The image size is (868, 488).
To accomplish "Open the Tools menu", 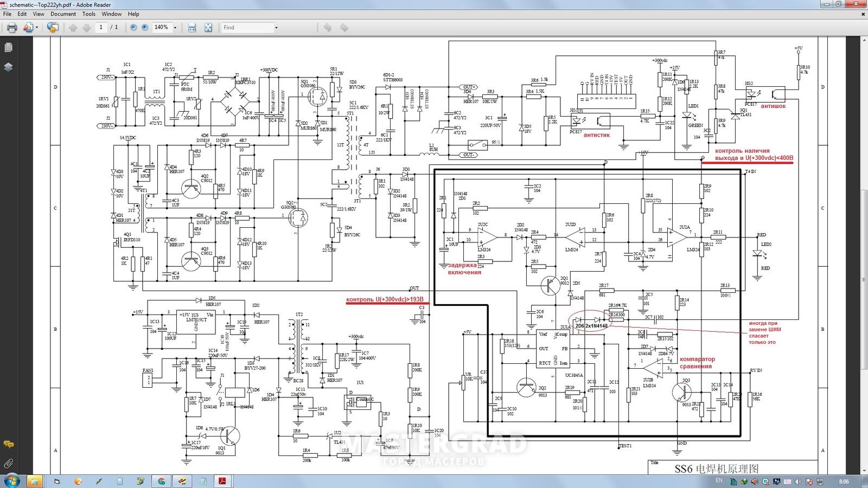I will (x=89, y=14).
